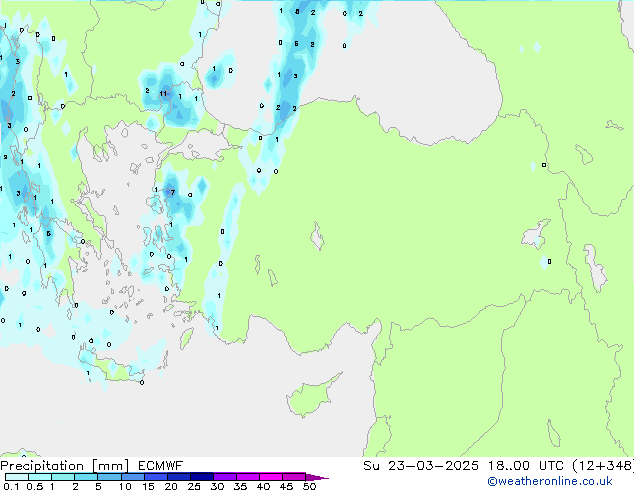Pick the 0.1–0.5 mm palest legend swatch
634x490 pixels.
coord(17,477)
